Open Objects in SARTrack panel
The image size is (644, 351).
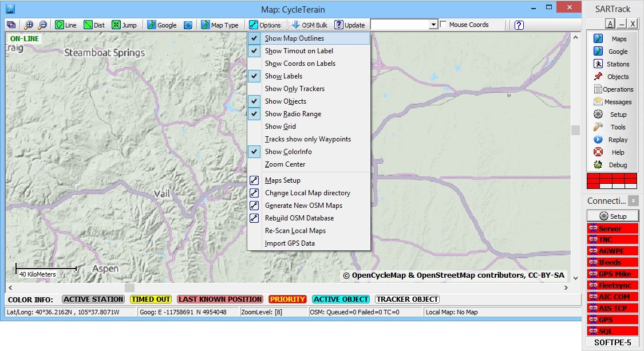[612, 77]
